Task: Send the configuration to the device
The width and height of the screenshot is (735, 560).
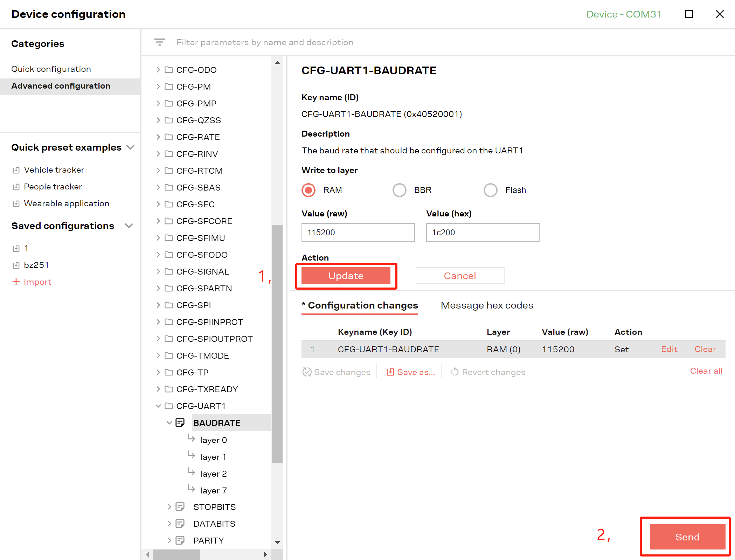Action: tap(687, 537)
